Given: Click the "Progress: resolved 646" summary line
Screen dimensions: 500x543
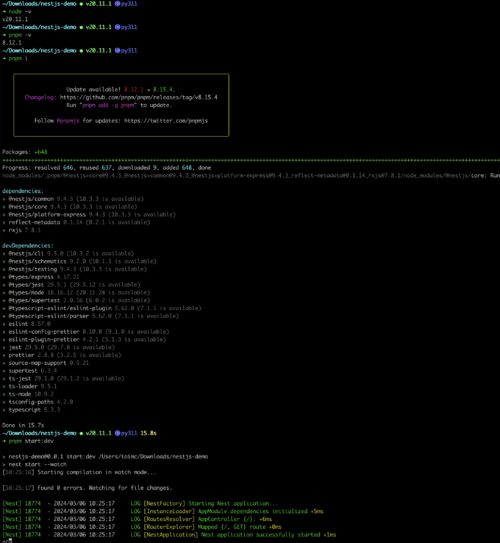Looking at the screenshot, I should [107, 168].
